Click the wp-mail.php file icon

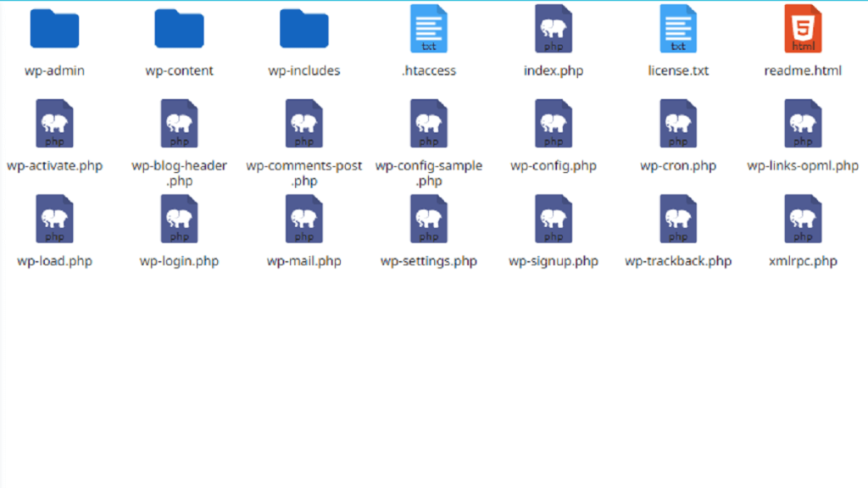304,219
